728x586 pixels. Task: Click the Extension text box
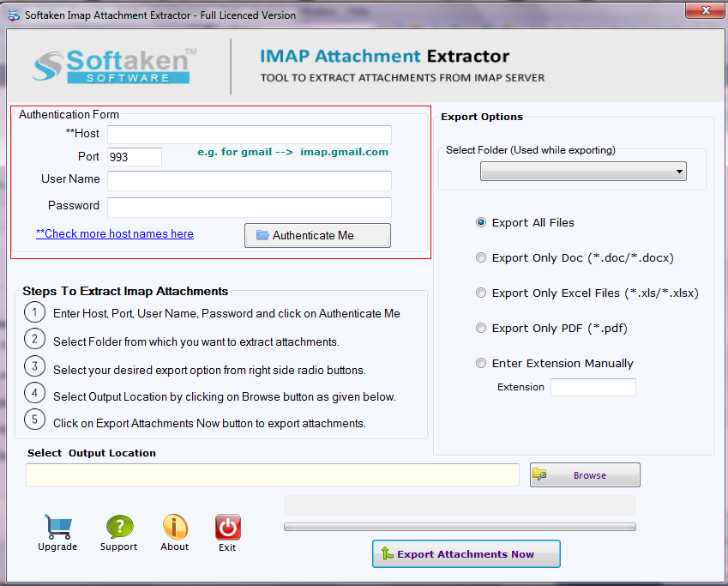(x=593, y=387)
